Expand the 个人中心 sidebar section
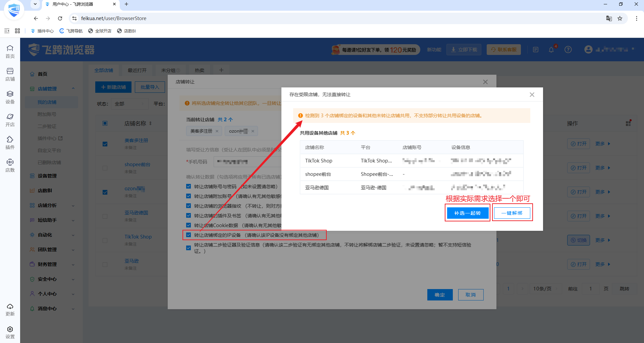This screenshot has height=343, width=644. 73,294
